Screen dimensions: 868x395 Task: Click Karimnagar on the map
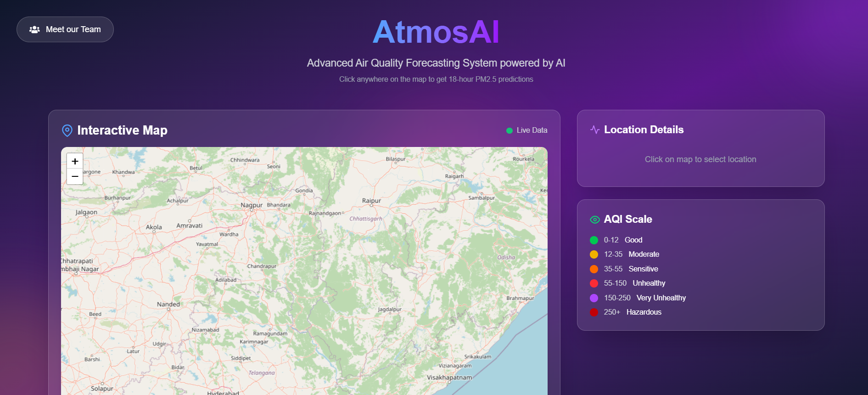click(x=254, y=342)
